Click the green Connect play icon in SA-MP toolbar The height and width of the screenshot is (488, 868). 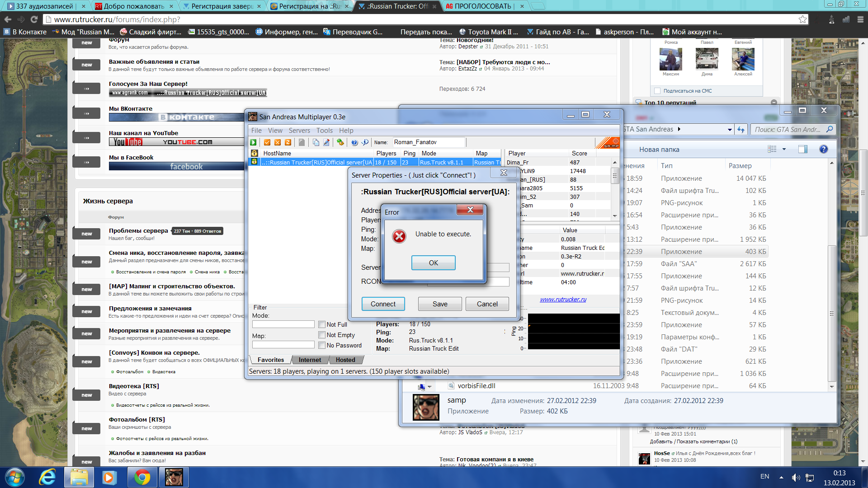coord(253,142)
